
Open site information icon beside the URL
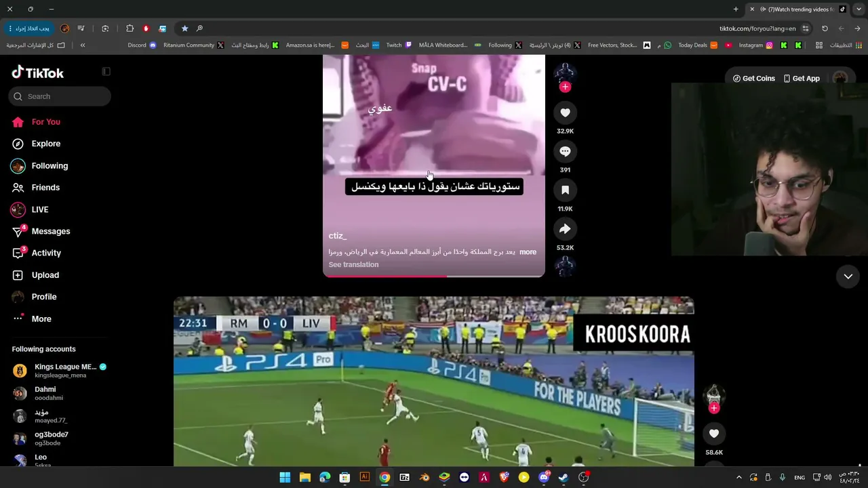tap(806, 28)
